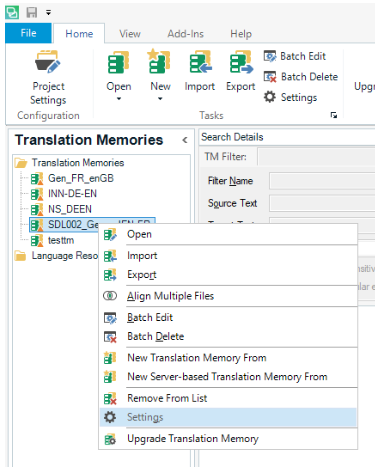Screen dimensions: 375x467
Task: Click the Remove From List menu icon
Action: click(x=110, y=398)
